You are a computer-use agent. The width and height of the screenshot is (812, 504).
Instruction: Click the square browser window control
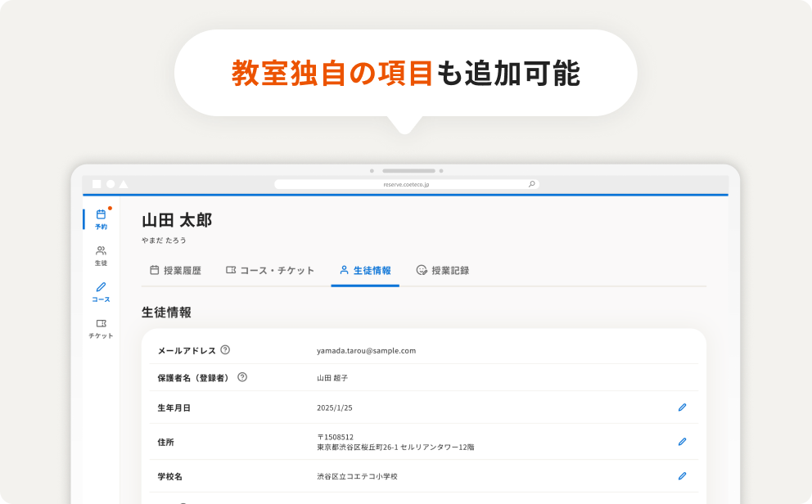tap(97, 184)
